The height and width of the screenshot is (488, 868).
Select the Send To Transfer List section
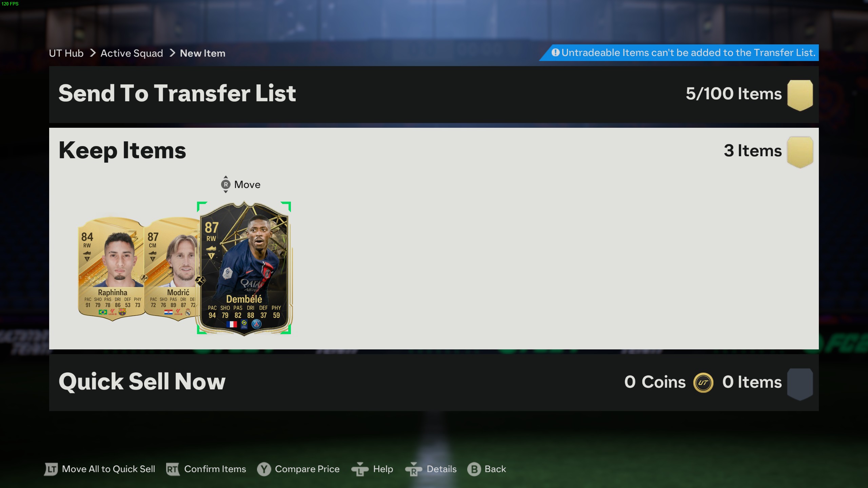[x=434, y=95]
